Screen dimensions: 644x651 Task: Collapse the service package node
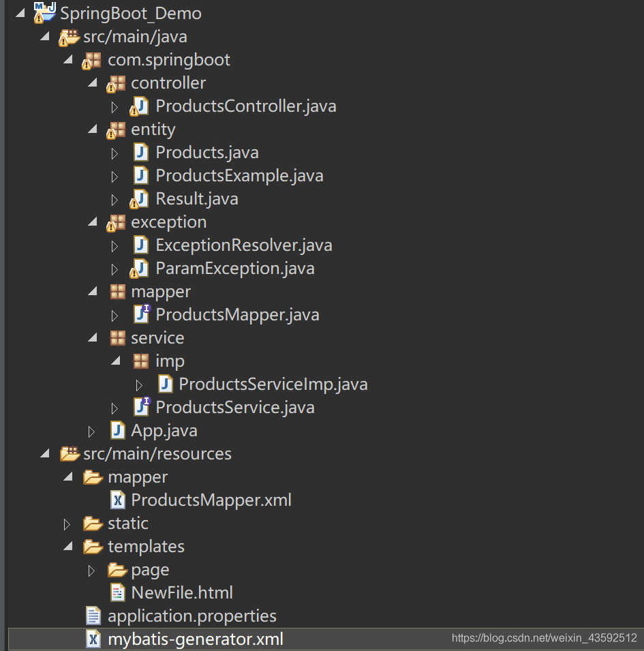tap(93, 337)
